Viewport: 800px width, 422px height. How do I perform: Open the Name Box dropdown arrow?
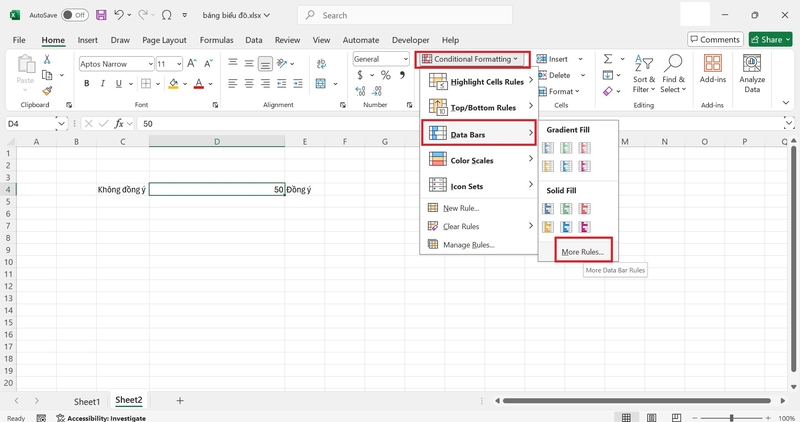point(61,123)
